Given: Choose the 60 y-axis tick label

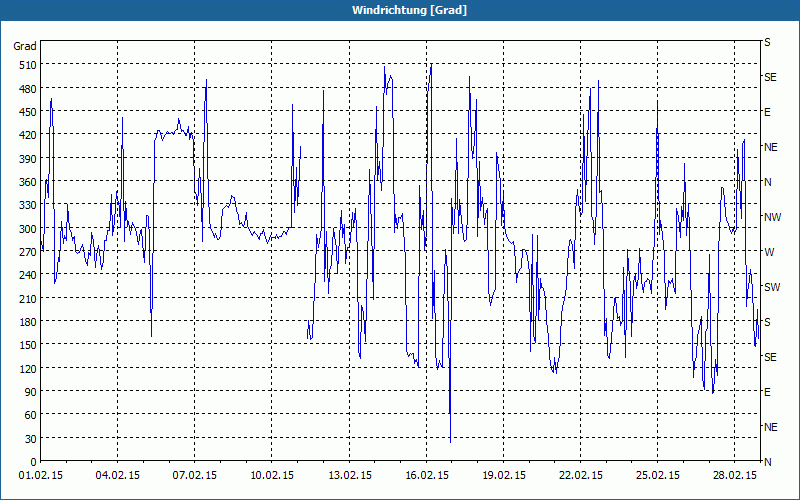Looking at the screenshot, I should coord(31,415).
